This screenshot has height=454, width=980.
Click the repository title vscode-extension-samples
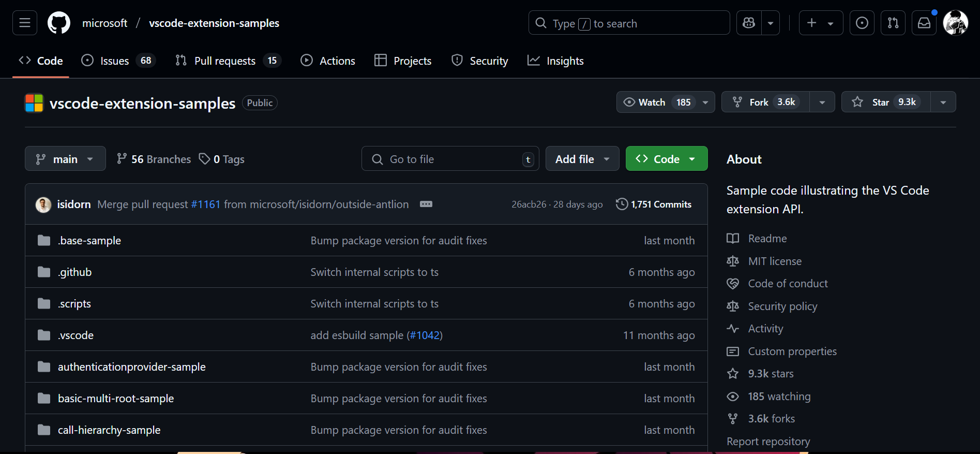(x=142, y=103)
